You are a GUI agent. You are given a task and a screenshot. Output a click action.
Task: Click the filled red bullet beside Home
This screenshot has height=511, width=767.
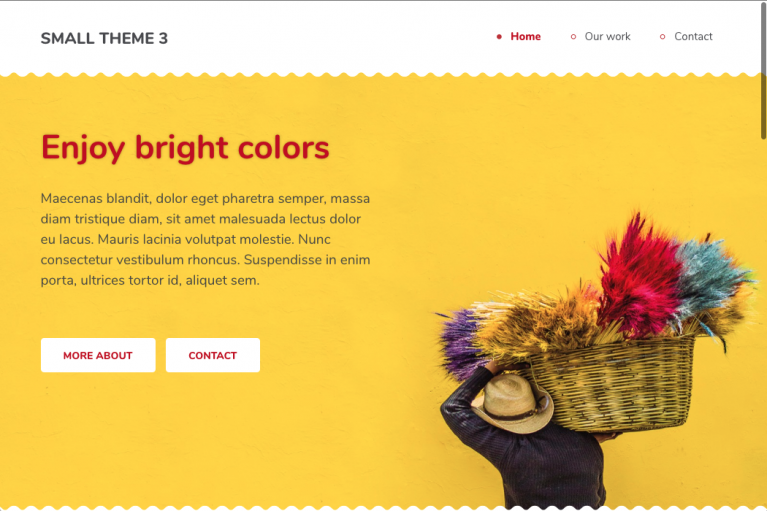click(499, 37)
